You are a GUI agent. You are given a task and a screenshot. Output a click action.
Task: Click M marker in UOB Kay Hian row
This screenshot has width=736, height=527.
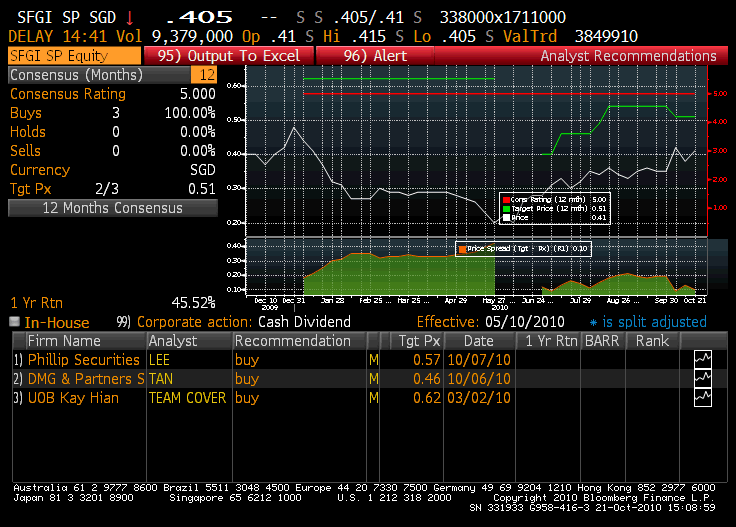(x=374, y=398)
